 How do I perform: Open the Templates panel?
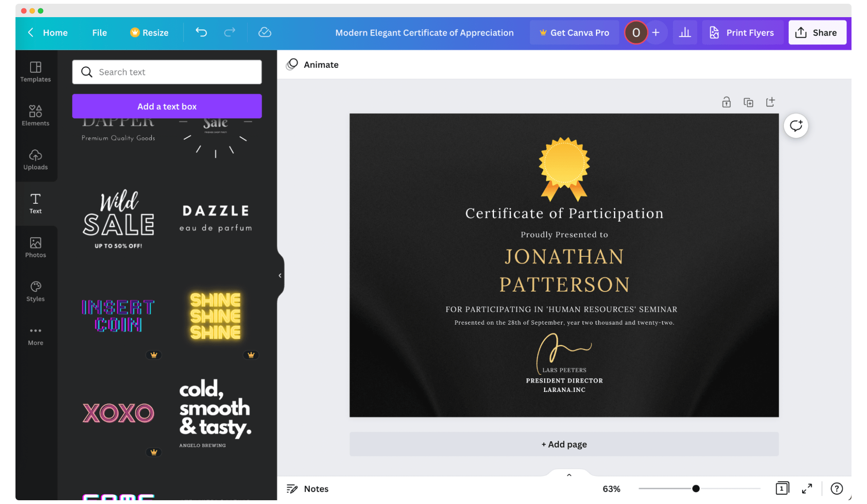click(36, 72)
